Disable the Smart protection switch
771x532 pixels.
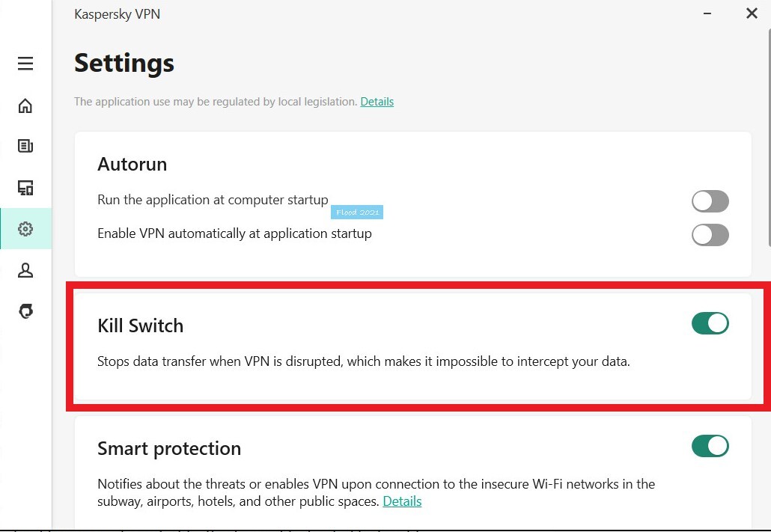[x=710, y=446]
